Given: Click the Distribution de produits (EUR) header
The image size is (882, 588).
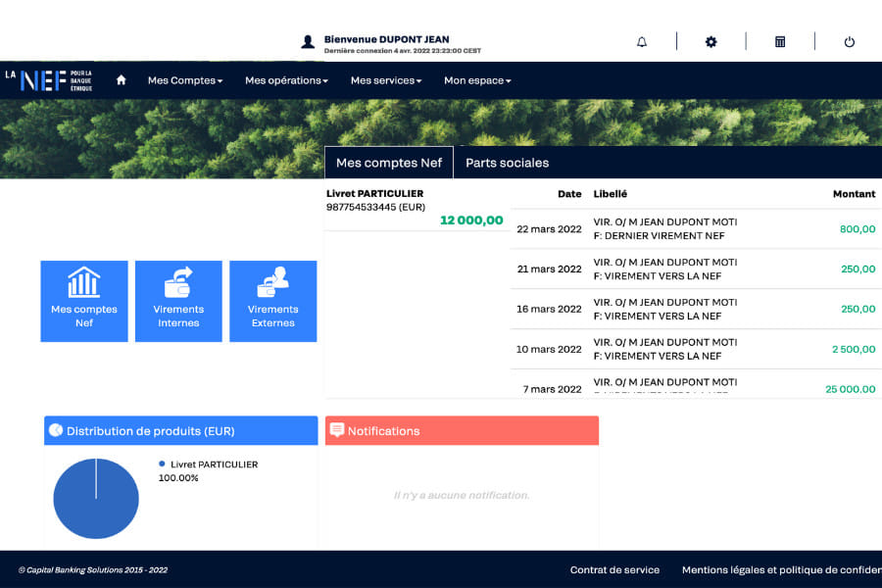Looking at the screenshot, I should point(180,430).
